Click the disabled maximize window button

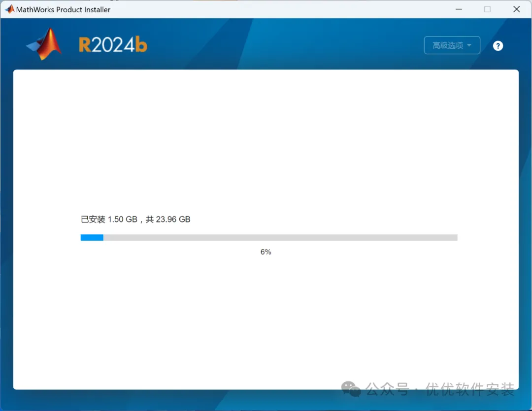[487, 9]
